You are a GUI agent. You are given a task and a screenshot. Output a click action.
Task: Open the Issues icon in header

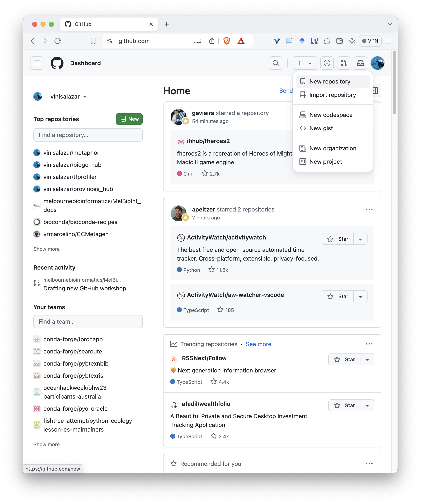[x=327, y=63]
